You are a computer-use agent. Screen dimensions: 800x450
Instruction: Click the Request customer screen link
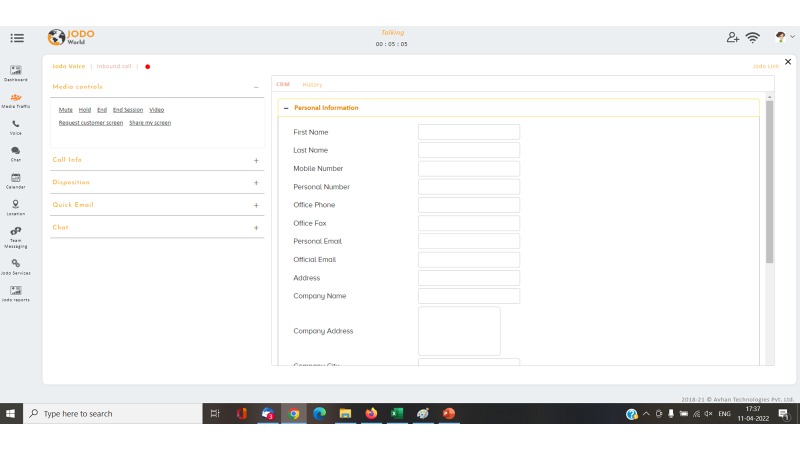click(91, 123)
